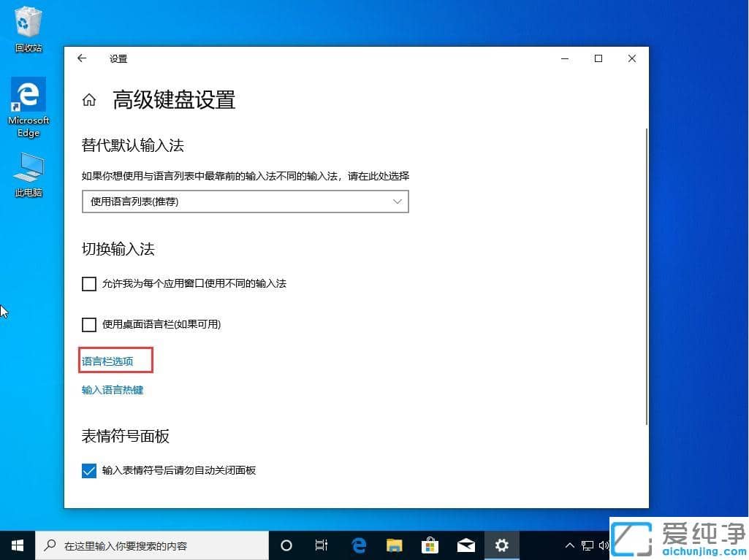Uncheck 输入表情符号后请勿自动关闭面板
749x560 pixels.
coord(88,471)
